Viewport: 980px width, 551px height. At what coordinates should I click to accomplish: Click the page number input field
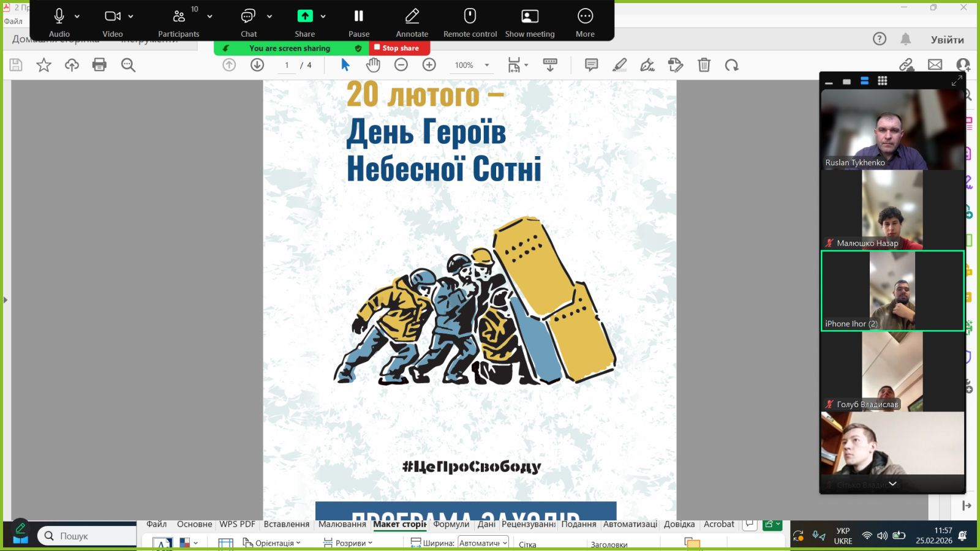pos(287,65)
